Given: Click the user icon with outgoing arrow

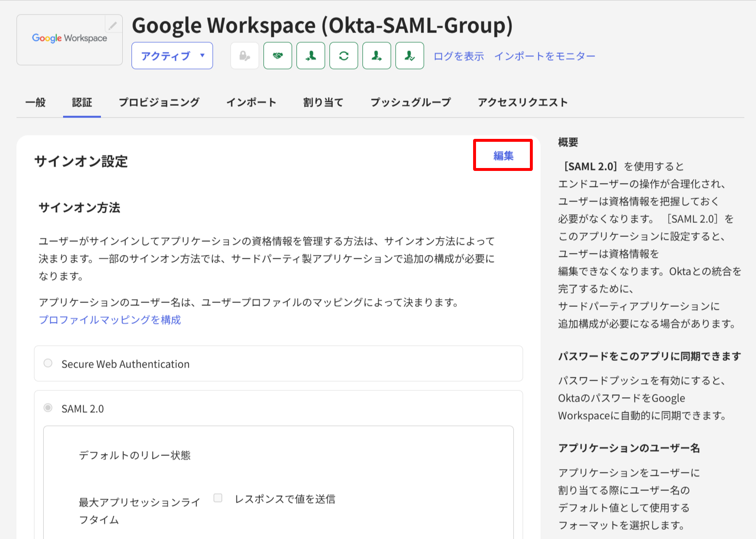Looking at the screenshot, I should pyautogui.click(x=377, y=56).
